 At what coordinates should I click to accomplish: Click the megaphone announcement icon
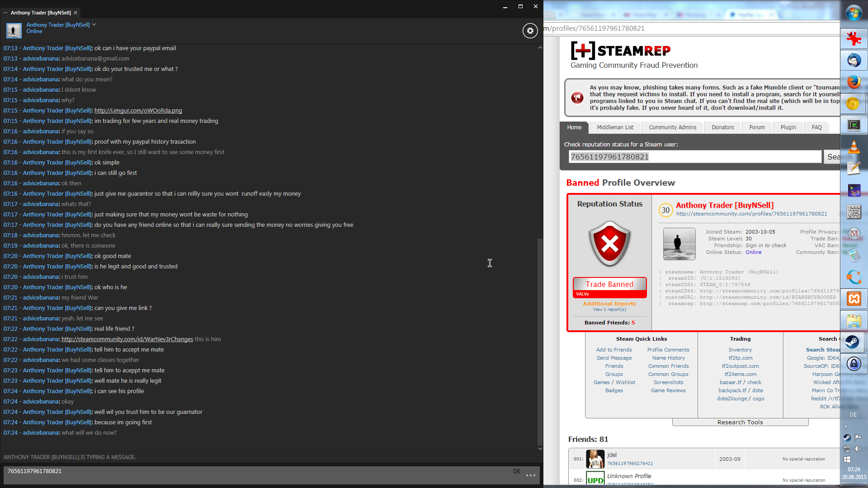coord(577,98)
